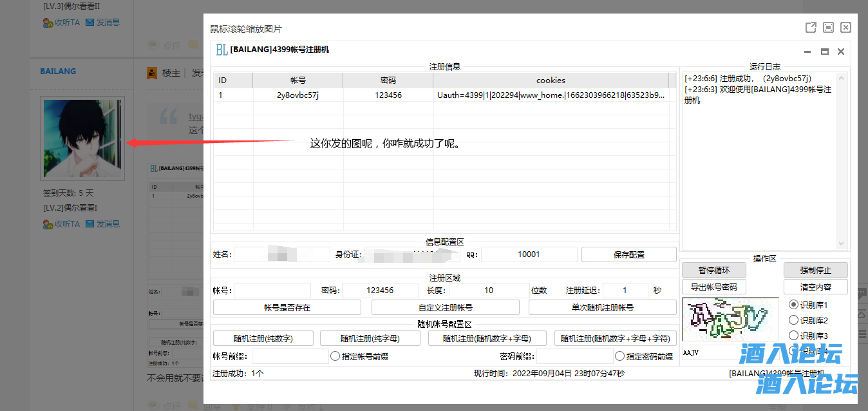
Task: Open the image in a new window icon
Action: (x=810, y=27)
